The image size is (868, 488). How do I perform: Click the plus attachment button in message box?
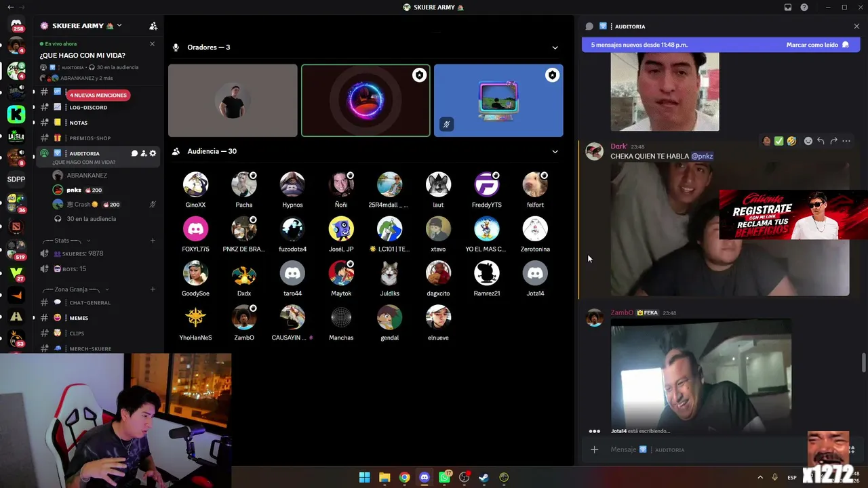594,449
